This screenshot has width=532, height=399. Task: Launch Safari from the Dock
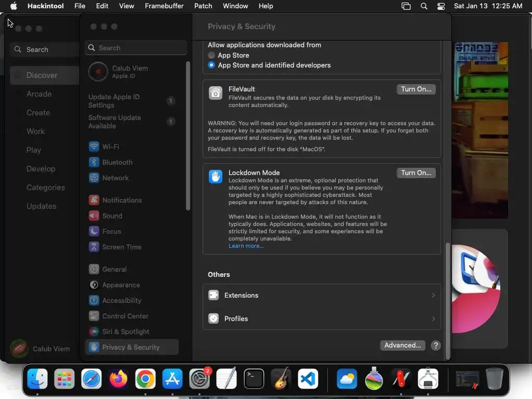91,379
